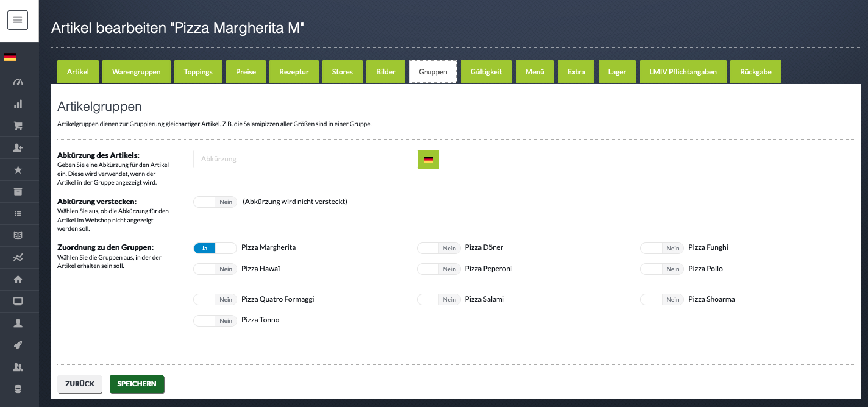This screenshot has height=407, width=868.
Task: Open the archive box icon in sidebar
Action: pyautogui.click(x=18, y=192)
